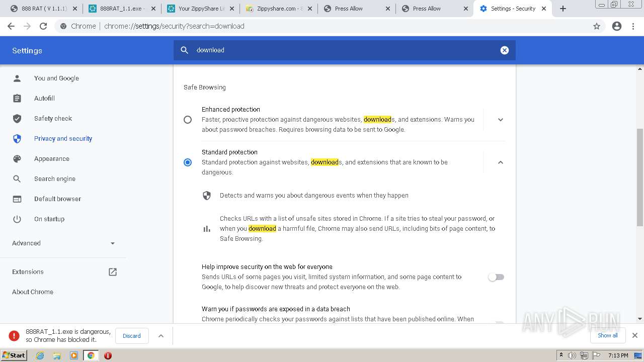Open the Chrome profile avatar menu
The image size is (644, 362).
617,26
